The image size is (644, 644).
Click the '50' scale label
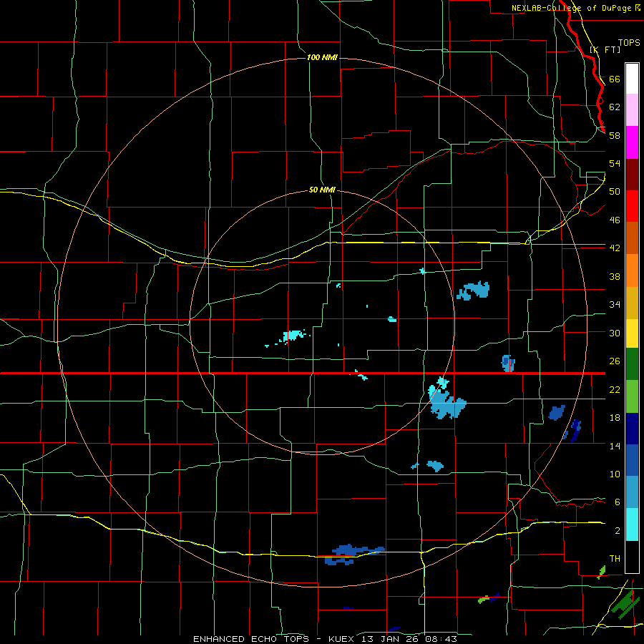point(615,191)
